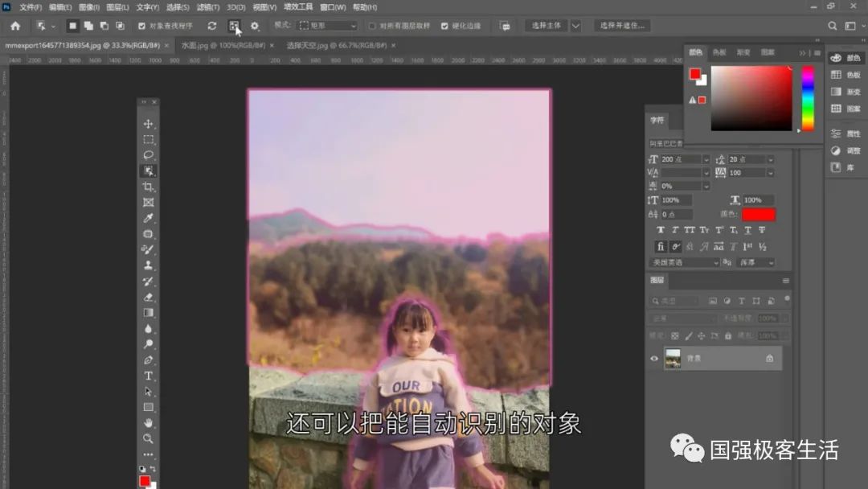This screenshot has height=489, width=868.
Task: Select the Pen tool
Action: pyautogui.click(x=149, y=360)
